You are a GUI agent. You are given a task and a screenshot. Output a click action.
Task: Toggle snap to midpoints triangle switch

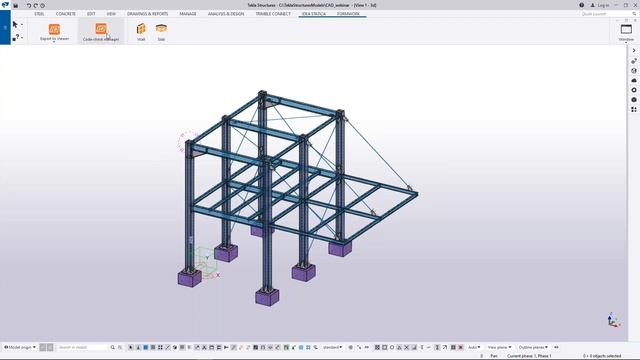pyautogui.click(x=399, y=347)
